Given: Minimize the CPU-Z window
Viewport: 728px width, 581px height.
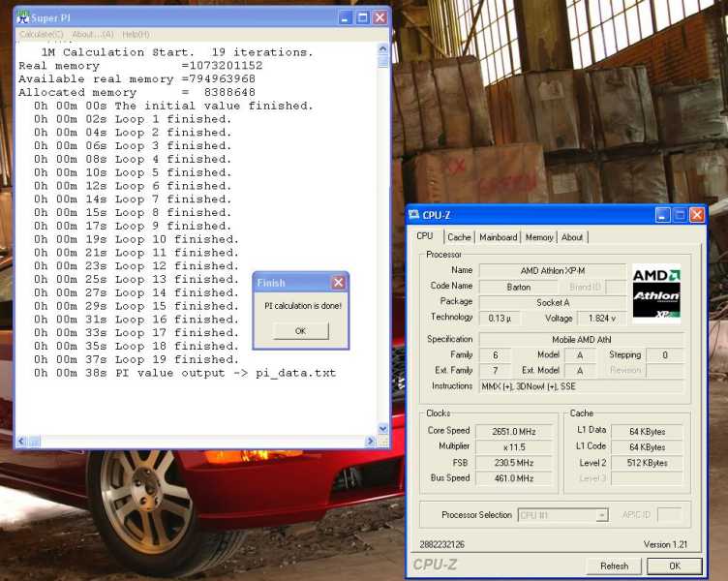Looking at the screenshot, I should [662, 215].
